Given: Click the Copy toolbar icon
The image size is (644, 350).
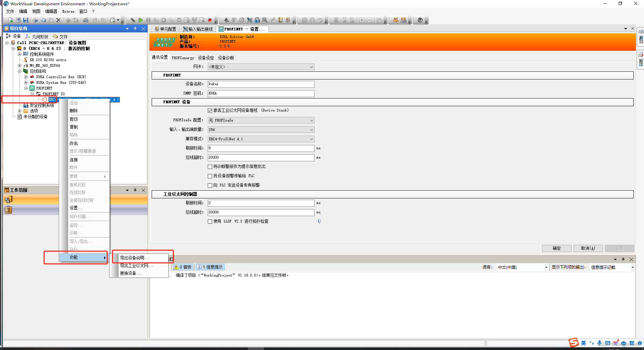Looking at the screenshot, I should (43, 20).
